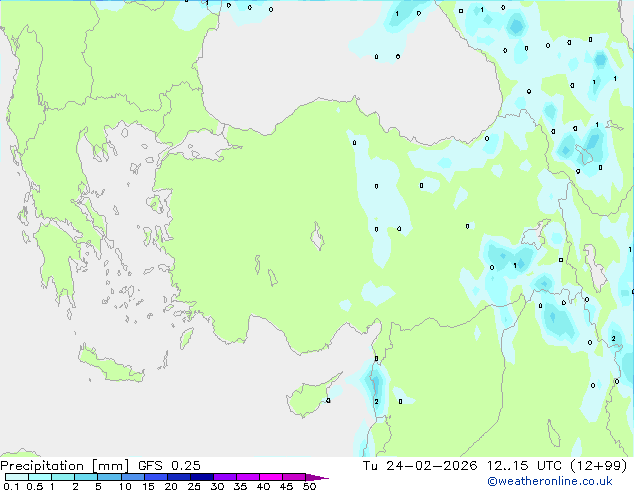Click the '[mm]' unit label
Viewport: 634px width, 490px height.
(x=111, y=466)
